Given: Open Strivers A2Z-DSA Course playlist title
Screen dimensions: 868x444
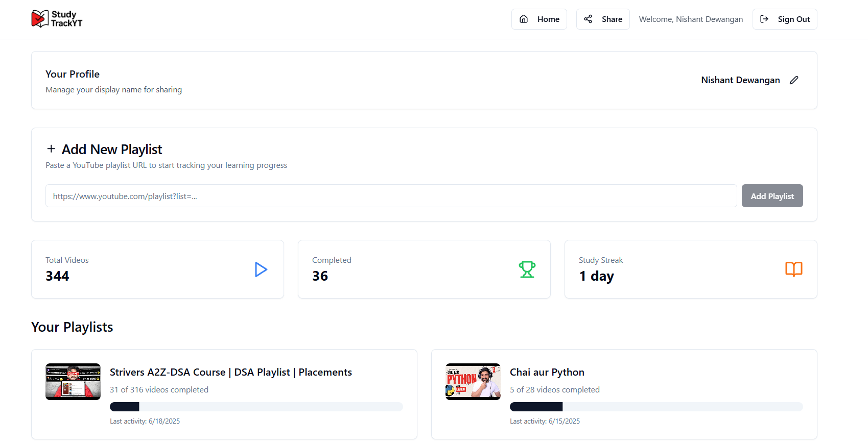Looking at the screenshot, I should tap(231, 372).
